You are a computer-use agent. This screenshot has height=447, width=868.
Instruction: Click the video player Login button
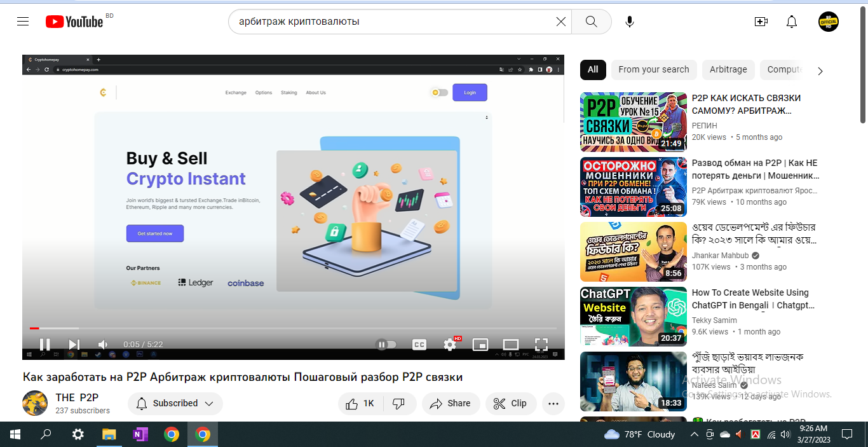pyautogui.click(x=470, y=92)
